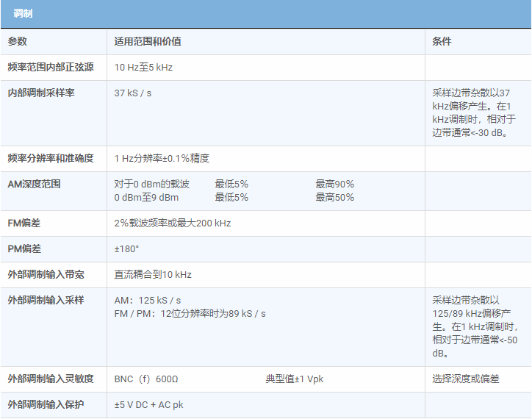Click the 适用范围和价值 column header
The image size is (532, 419).
[x=148, y=42]
